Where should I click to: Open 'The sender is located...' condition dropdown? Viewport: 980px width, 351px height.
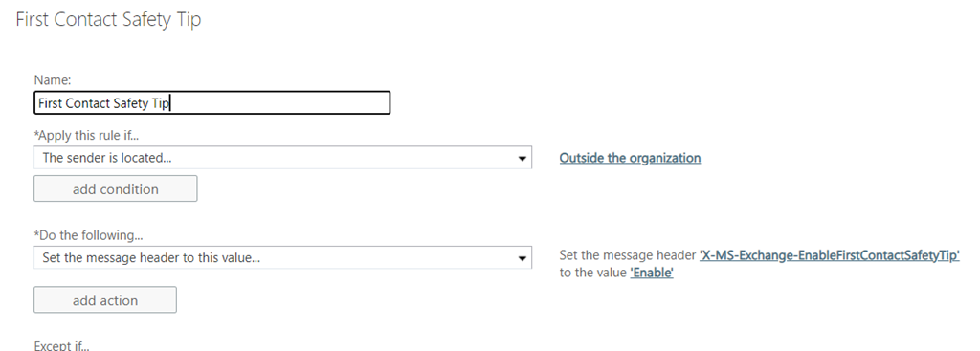point(282,158)
